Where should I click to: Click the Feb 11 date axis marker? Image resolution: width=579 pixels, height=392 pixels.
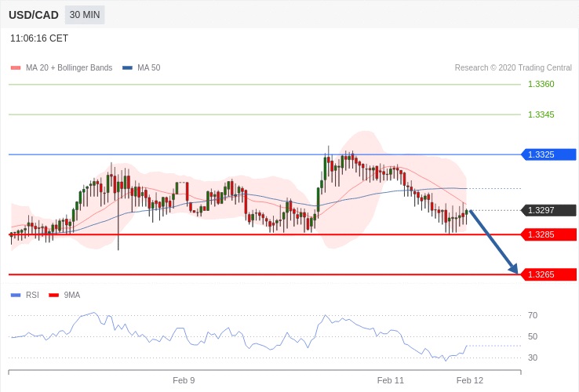390,380
